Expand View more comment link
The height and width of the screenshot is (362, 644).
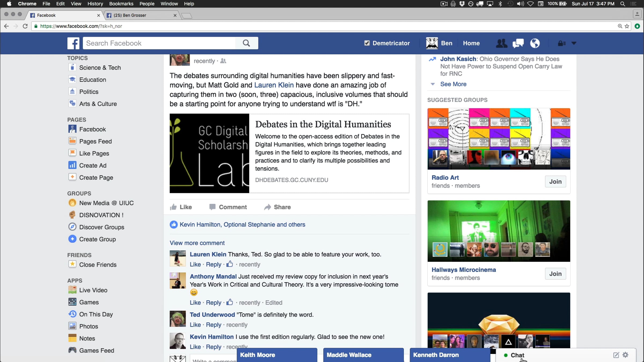click(197, 243)
